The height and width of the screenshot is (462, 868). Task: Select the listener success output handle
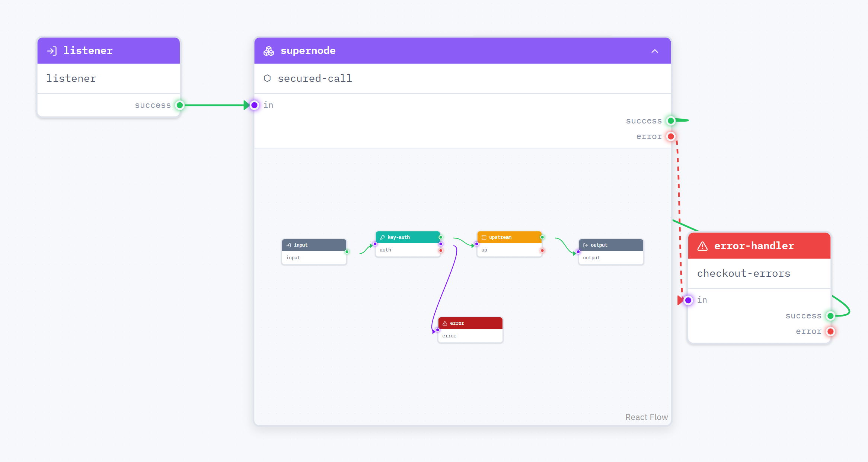click(180, 105)
